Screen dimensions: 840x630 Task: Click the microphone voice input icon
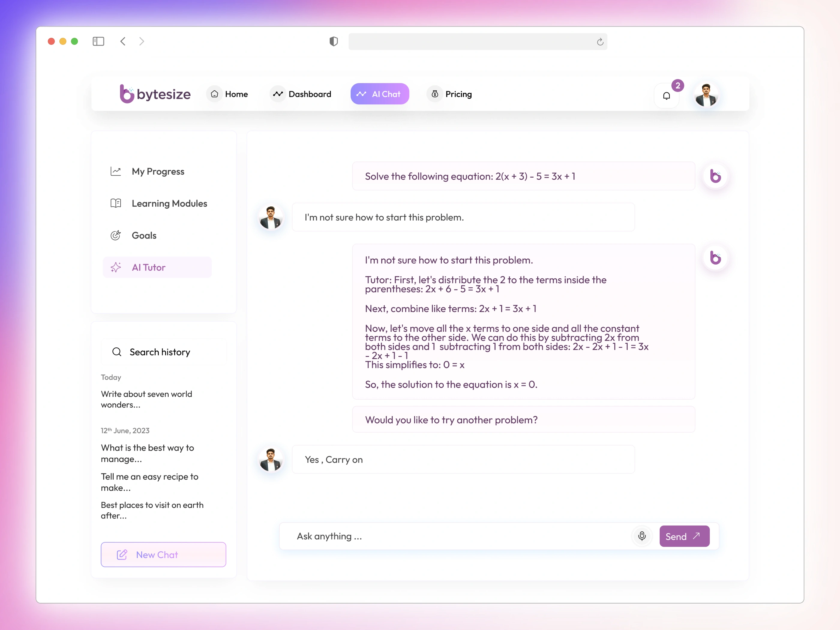(642, 536)
